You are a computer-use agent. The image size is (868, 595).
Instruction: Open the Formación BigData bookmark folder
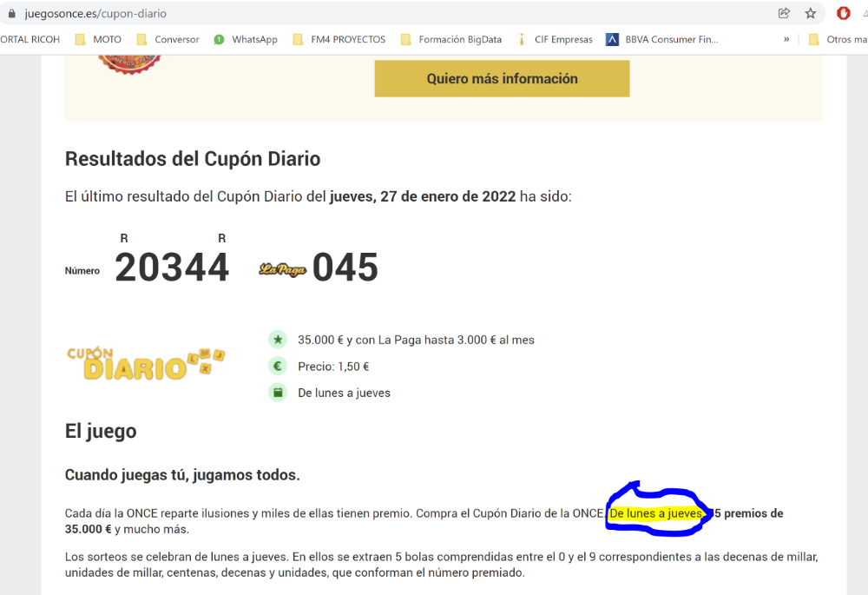(451, 39)
